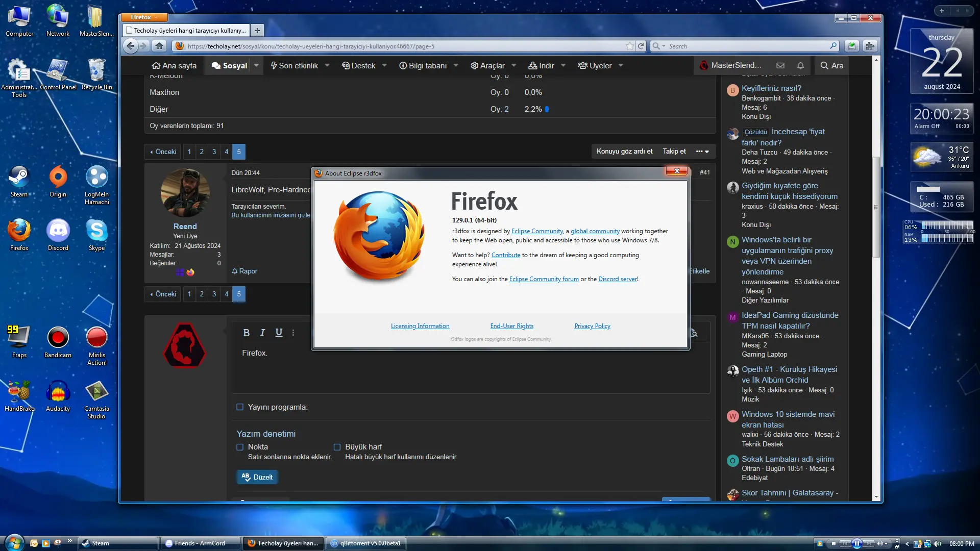Apply italic formatting in reply editor
The height and width of the screenshot is (551, 980).
point(262,333)
